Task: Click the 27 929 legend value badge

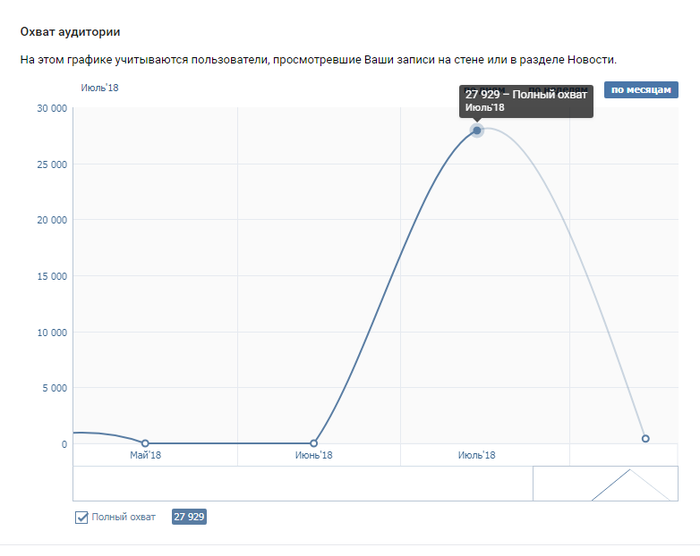Action: (189, 517)
